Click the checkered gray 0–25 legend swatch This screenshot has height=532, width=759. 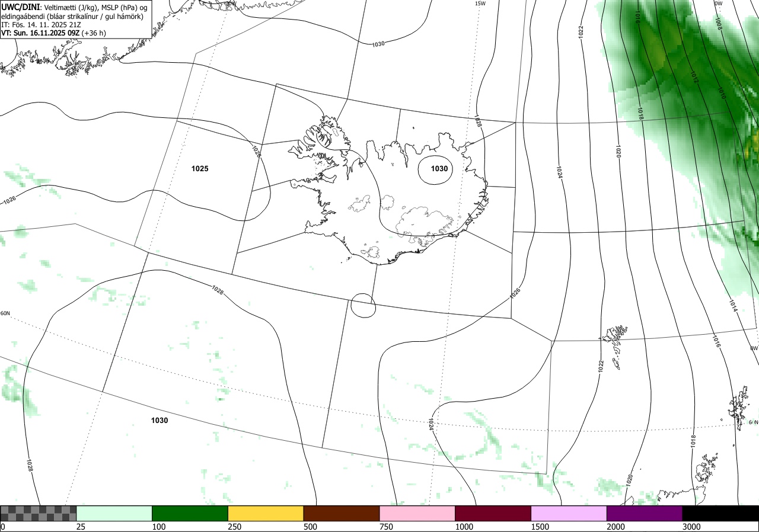point(39,513)
